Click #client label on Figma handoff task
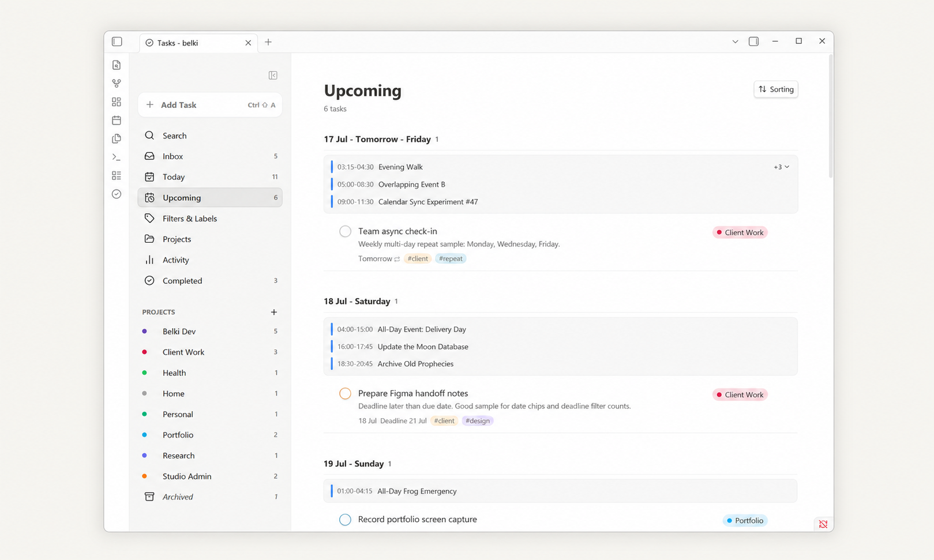The height and width of the screenshot is (560, 934). (444, 421)
